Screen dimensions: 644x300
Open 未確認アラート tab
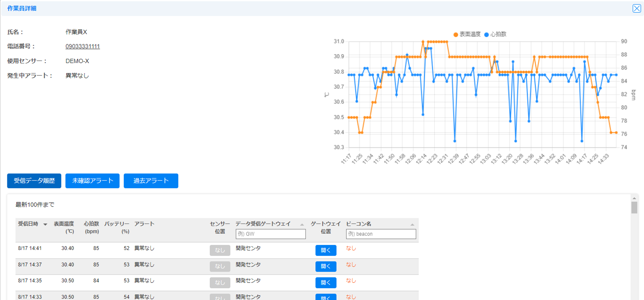93,181
